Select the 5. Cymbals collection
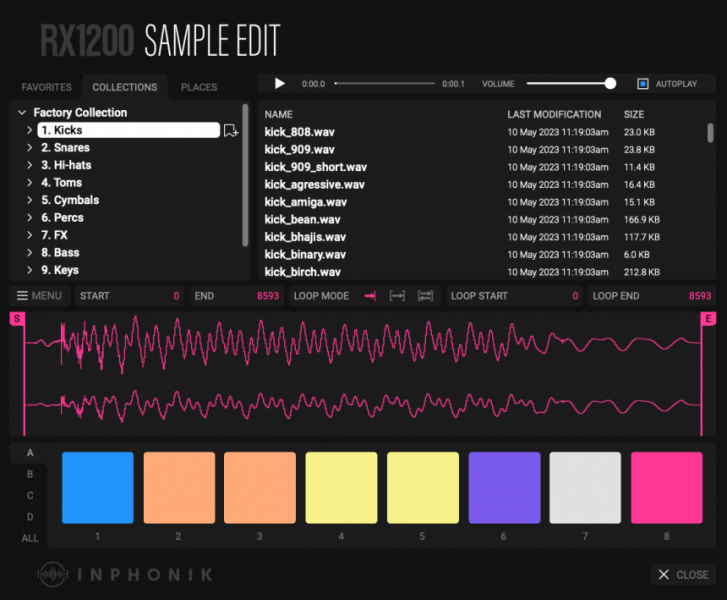The image size is (727, 600). point(70,200)
